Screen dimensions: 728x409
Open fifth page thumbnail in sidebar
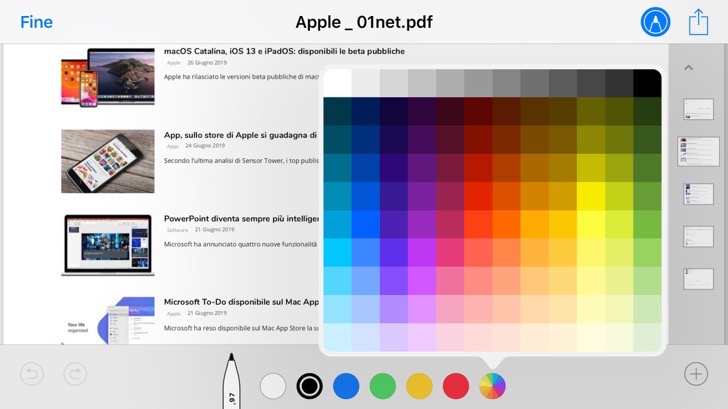[698, 279]
